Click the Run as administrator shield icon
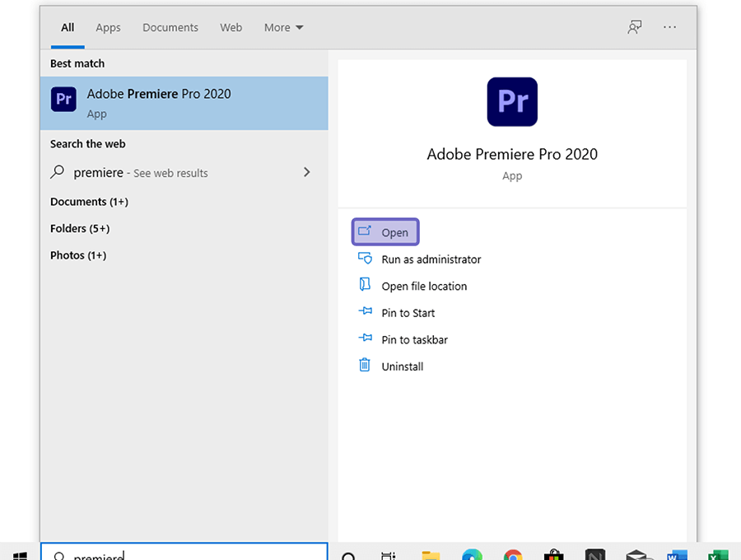 pyautogui.click(x=365, y=259)
